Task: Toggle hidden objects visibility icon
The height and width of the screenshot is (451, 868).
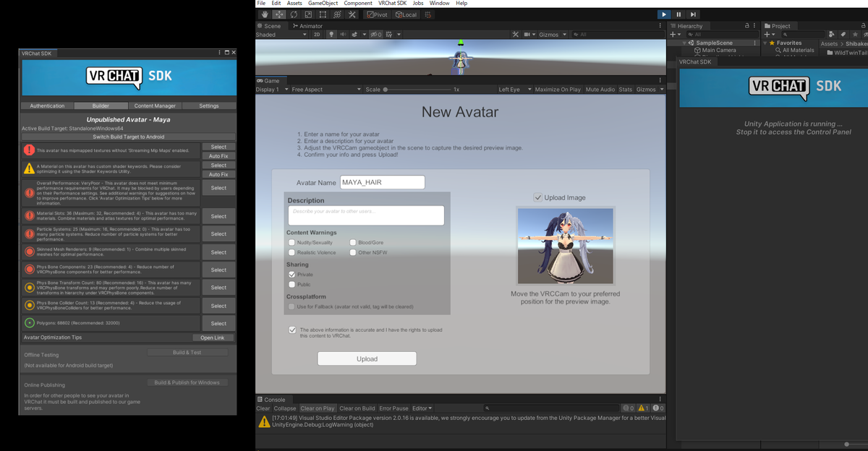Action: 375,35
